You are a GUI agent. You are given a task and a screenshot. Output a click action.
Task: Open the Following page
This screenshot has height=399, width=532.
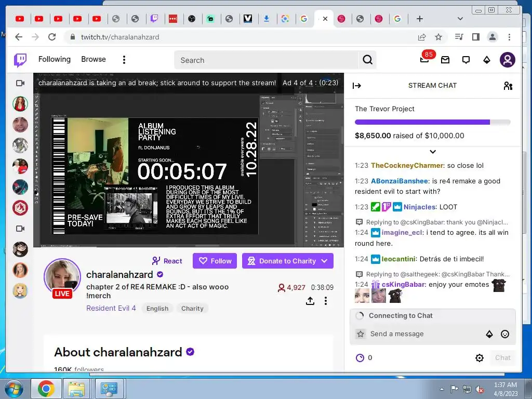(54, 59)
